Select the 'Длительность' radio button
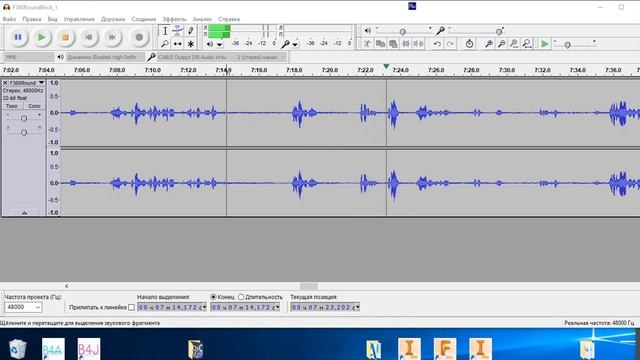This screenshot has width=640, height=360. [x=241, y=297]
